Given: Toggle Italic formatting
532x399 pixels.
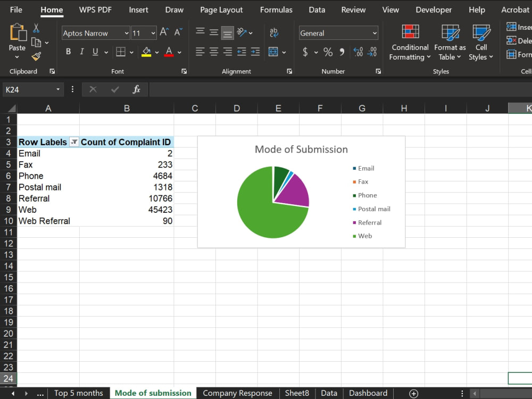Looking at the screenshot, I should click(x=81, y=52).
